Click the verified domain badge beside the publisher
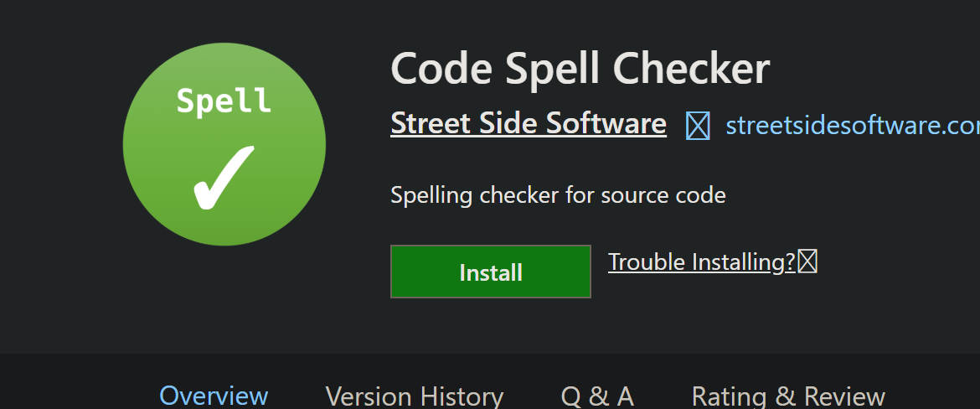The image size is (980, 409). pyautogui.click(x=698, y=126)
